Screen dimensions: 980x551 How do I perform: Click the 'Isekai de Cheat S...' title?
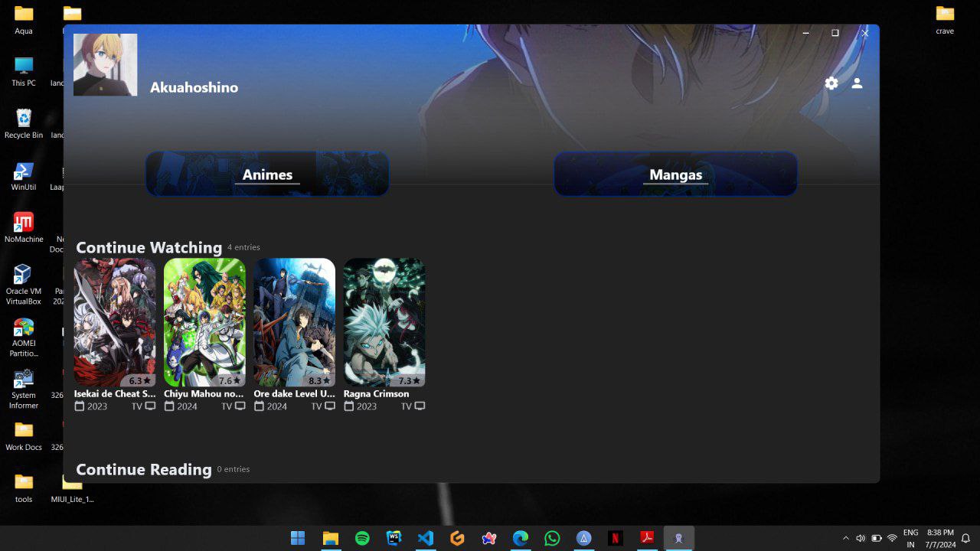(x=115, y=393)
